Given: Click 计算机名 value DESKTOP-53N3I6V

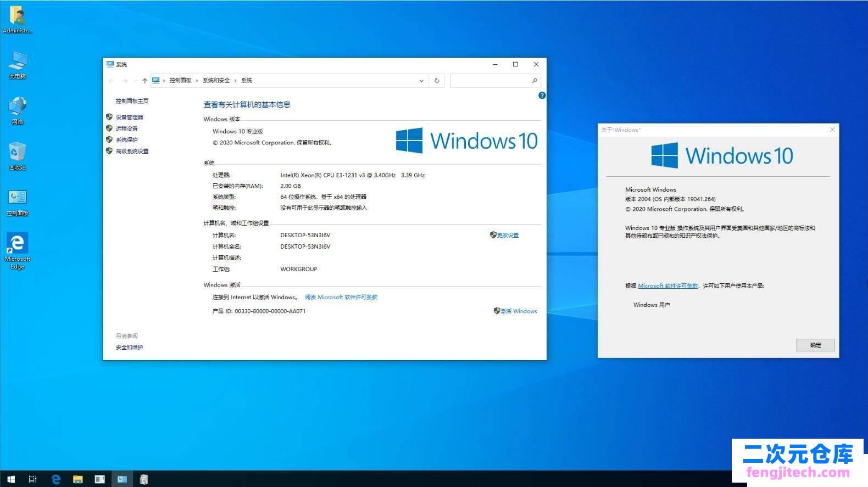Looking at the screenshot, I should [305, 235].
